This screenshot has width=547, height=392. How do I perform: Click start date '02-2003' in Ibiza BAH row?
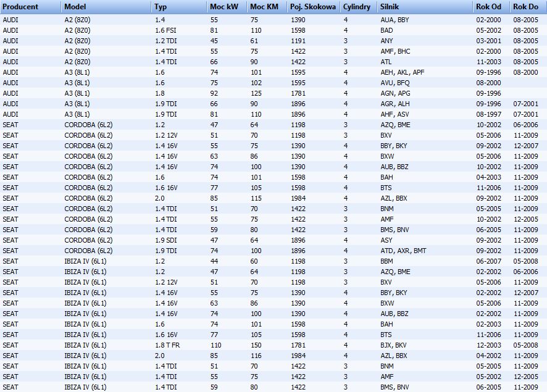[x=489, y=324]
